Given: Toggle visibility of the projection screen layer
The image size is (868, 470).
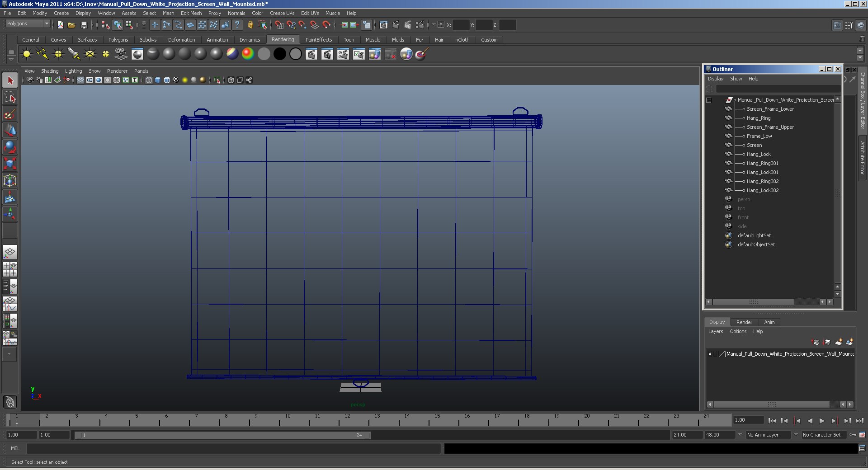Looking at the screenshot, I should [710, 354].
